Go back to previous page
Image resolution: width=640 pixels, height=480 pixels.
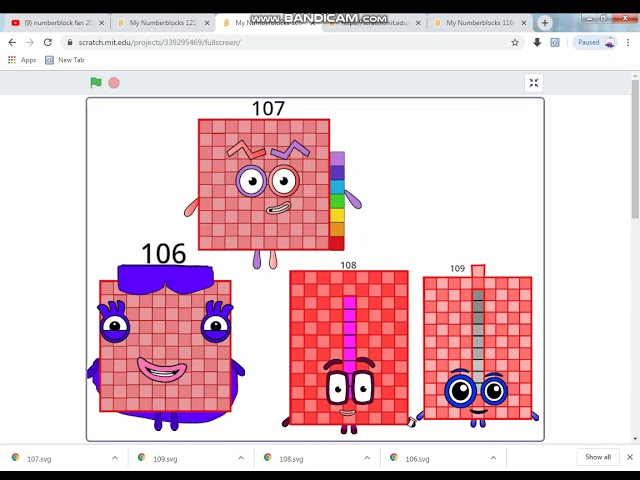pyautogui.click(x=12, y=42)
